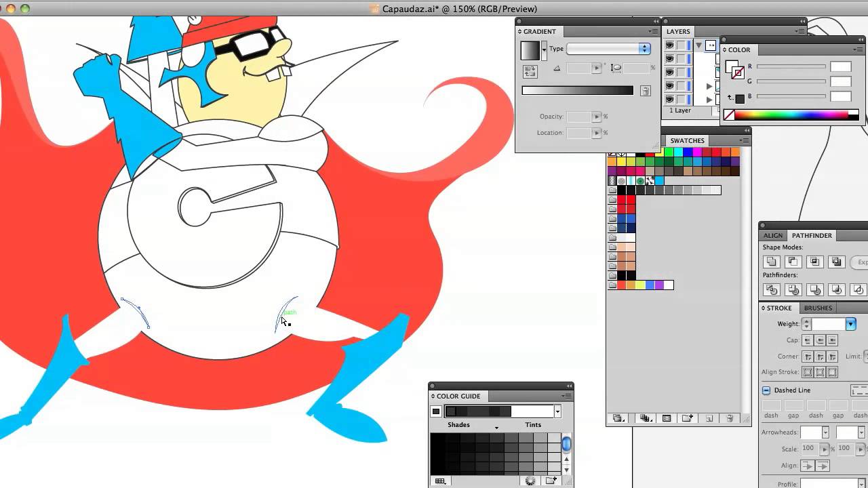Viewport: 868px width, 488px height.
Task: Select the Swatches tab
Action: pos(688,140)
